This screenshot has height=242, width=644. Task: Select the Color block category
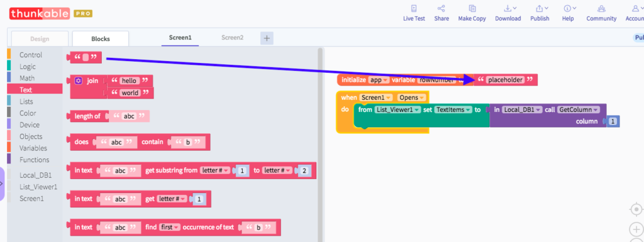pos(28,113)
